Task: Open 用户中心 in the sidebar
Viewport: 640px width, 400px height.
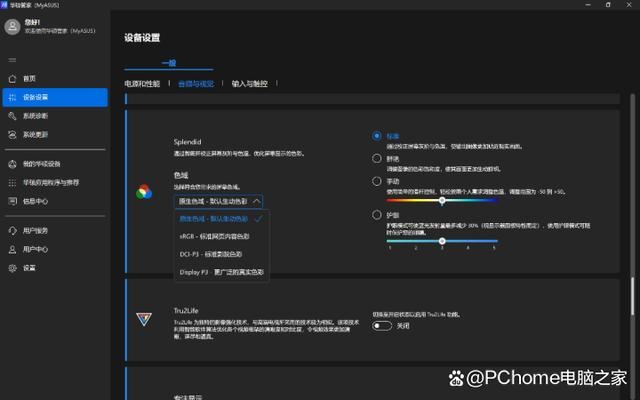Action: tap(36, 249)
